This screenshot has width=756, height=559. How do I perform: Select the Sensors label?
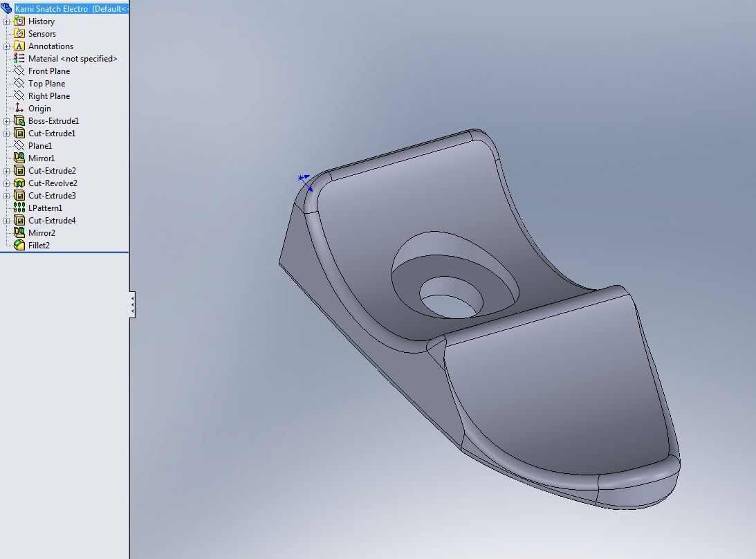pos(42,34)
